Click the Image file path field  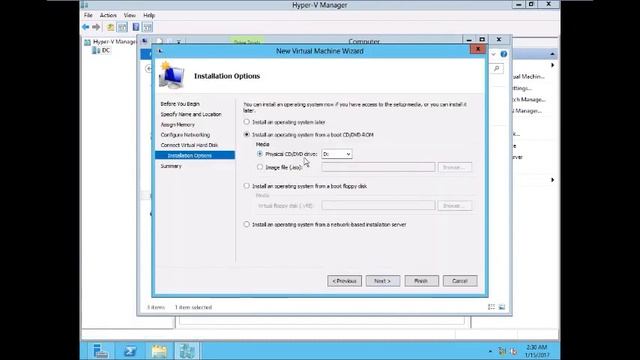[378, 167]
